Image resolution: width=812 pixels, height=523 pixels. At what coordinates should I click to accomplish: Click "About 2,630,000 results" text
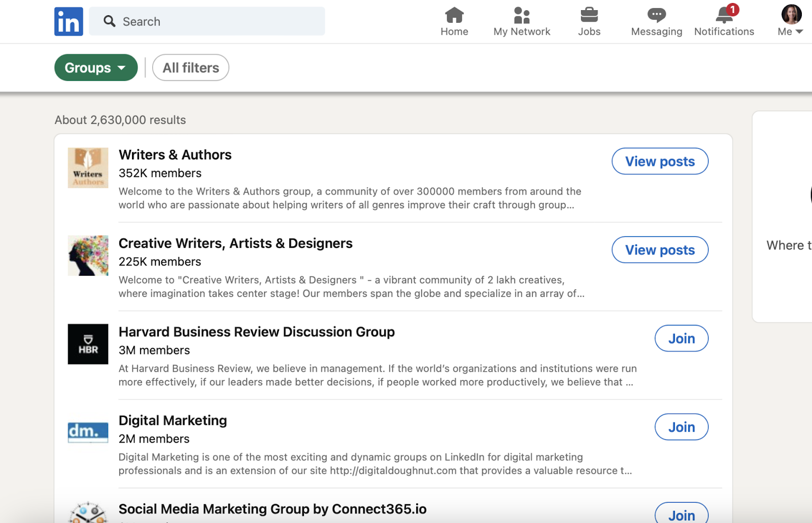click(x=120, y=120)
